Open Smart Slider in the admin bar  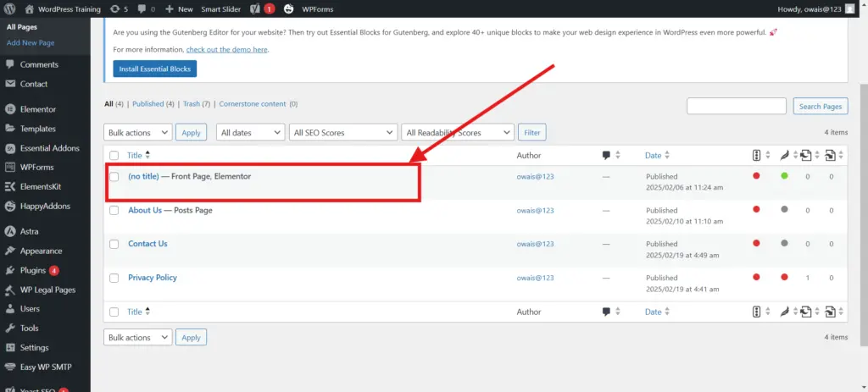coord(221,8)
